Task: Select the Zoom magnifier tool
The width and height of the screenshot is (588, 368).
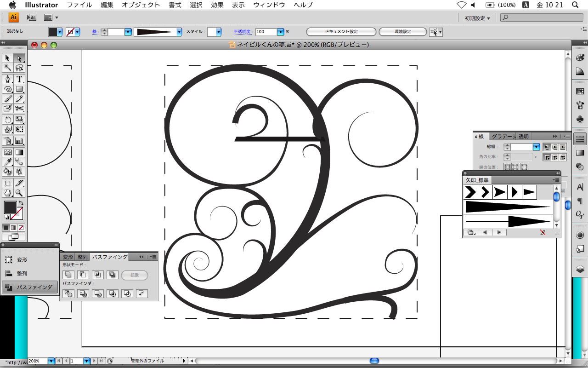Action: tap(19, 193)
